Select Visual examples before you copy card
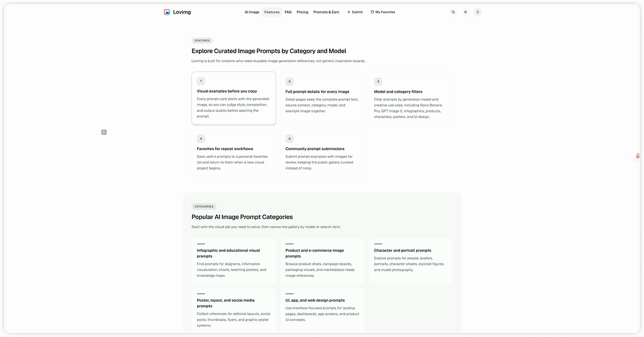The width and height of the screenshot is (644, 337). [234, 98]
